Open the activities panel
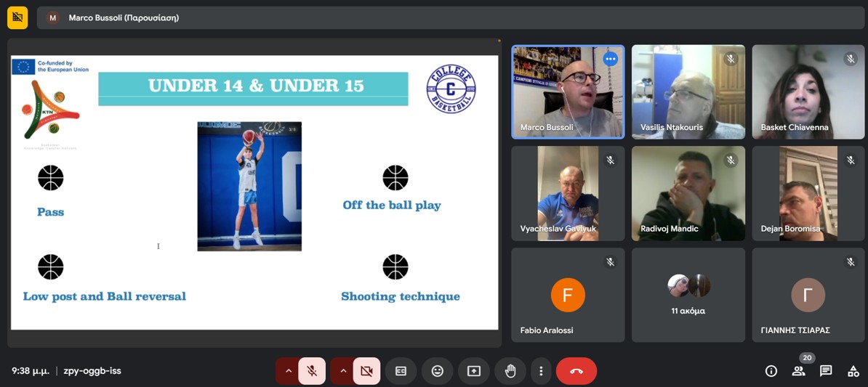868x387 pixels. coord(853,371)
